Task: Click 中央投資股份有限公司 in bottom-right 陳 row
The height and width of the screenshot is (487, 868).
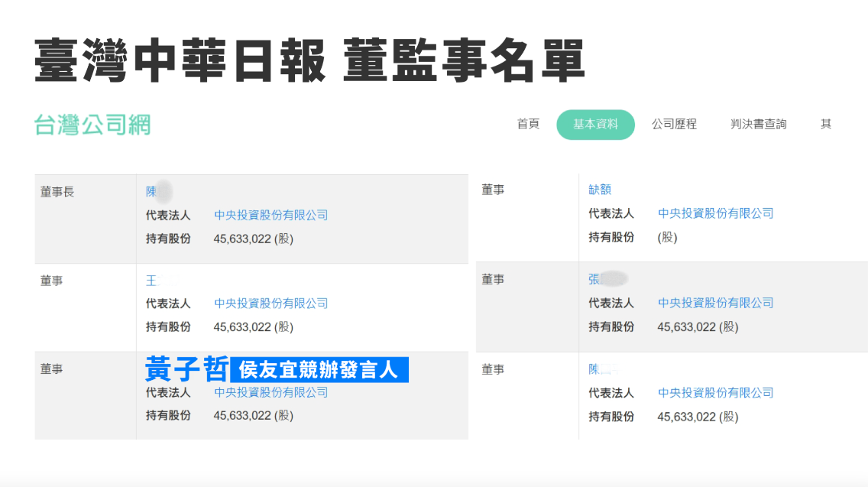Action: point(715,393)
